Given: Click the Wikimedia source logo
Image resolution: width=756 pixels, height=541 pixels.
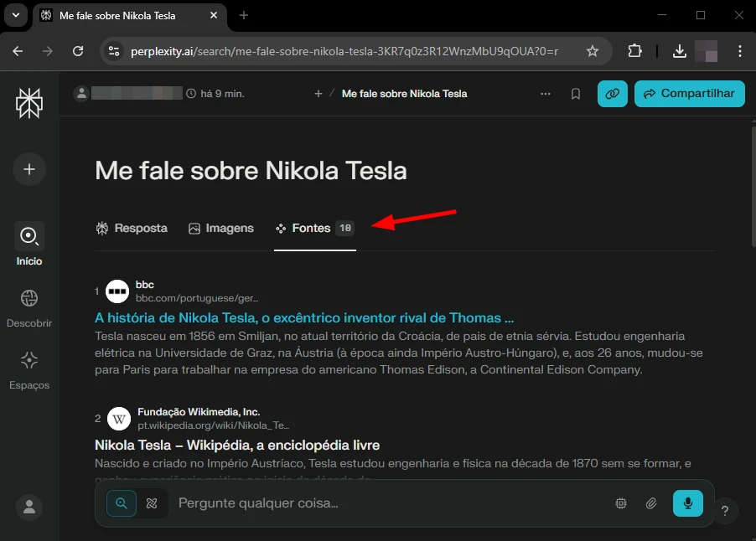Looking at the screenshot, I should (x=119, y=419).
